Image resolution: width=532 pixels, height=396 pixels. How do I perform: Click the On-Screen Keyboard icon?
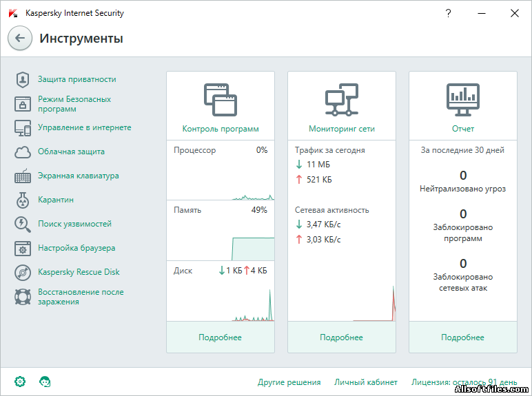click(23, 176)
